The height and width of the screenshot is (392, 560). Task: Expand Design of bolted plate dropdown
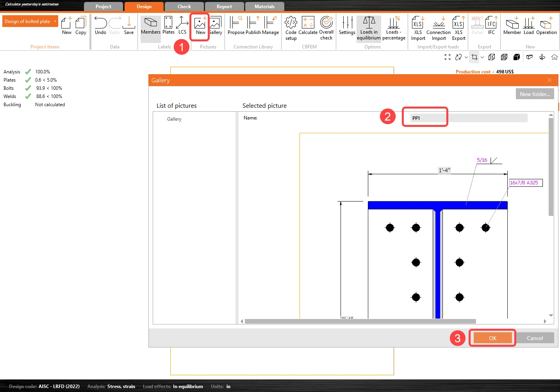(55, 21)
